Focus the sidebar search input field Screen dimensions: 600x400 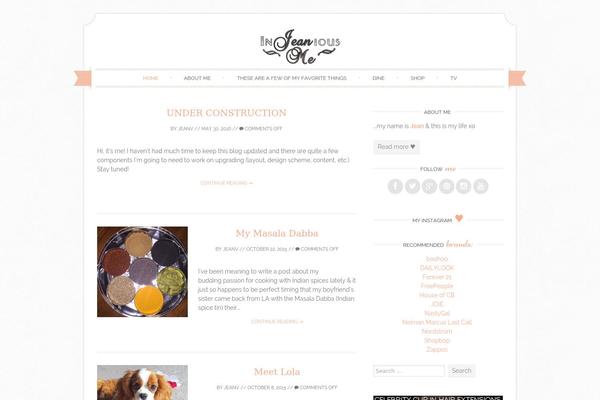click(x=409, y=371)
